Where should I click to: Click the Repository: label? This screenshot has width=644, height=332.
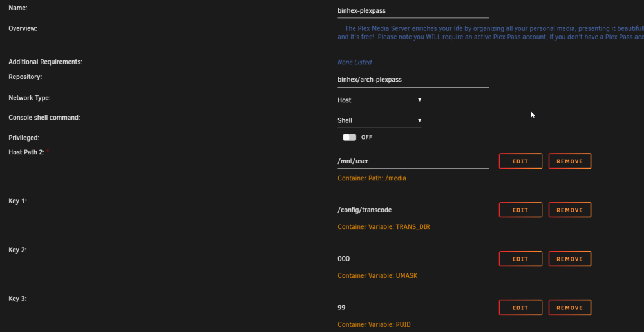tap(26, 77)
